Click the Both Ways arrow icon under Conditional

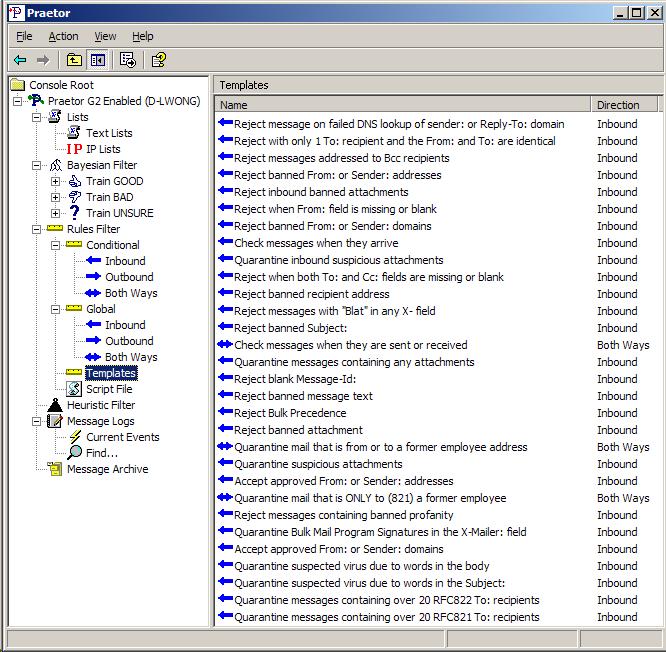[x=93, y=293]
